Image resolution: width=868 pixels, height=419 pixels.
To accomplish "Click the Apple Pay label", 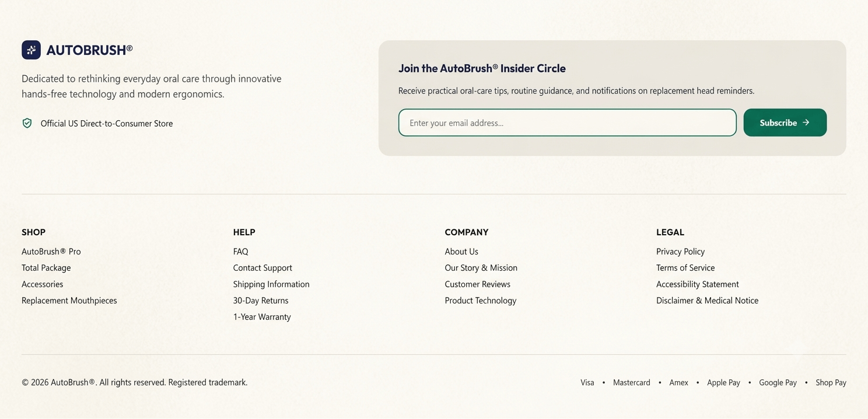I will (723, 383).
